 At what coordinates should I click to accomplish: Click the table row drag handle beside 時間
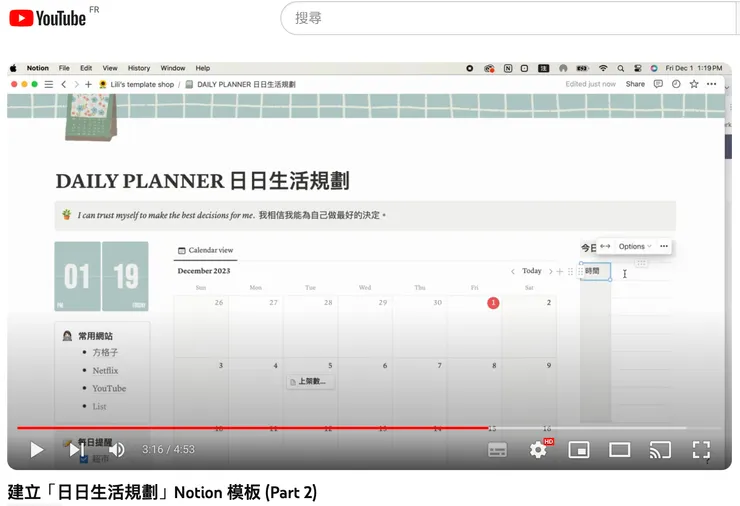580,271
